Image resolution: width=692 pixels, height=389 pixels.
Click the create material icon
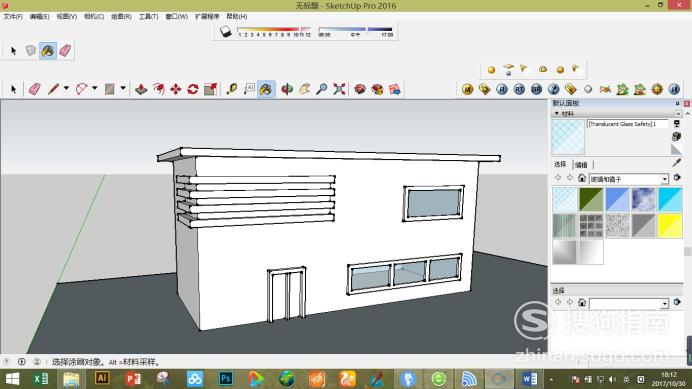click(x=676, y=136)
